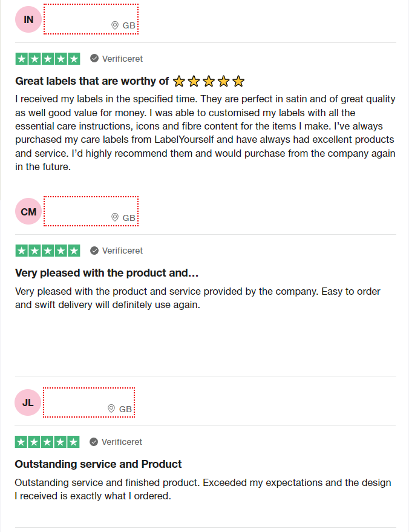This screenshot has height=532, width=409.
Task: Click the green star rating on CM's review
Action: 48,251
